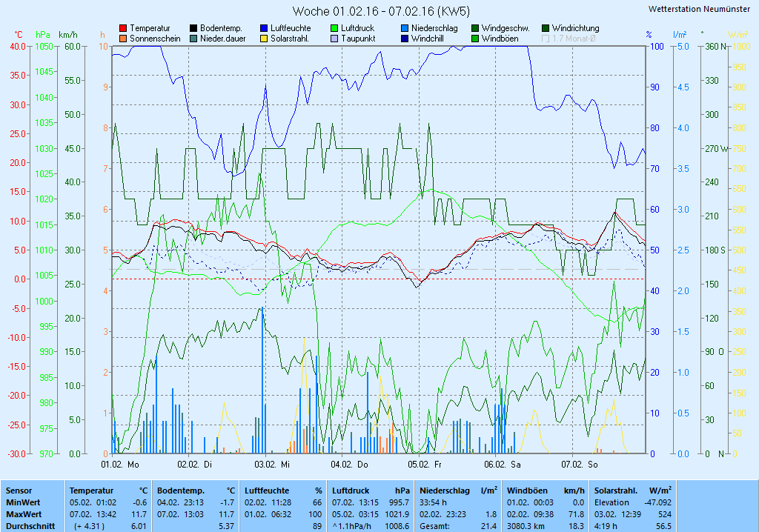
Task: Click the Windböen km/h column header
Action: tap(545, 491)
